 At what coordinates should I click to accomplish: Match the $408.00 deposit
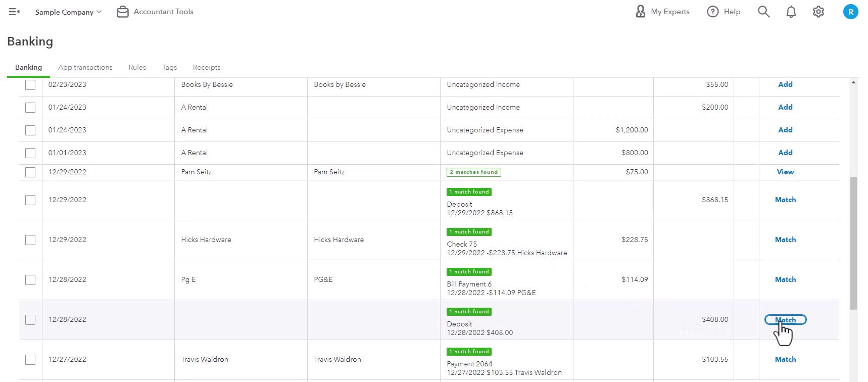(x=785, y=320)
